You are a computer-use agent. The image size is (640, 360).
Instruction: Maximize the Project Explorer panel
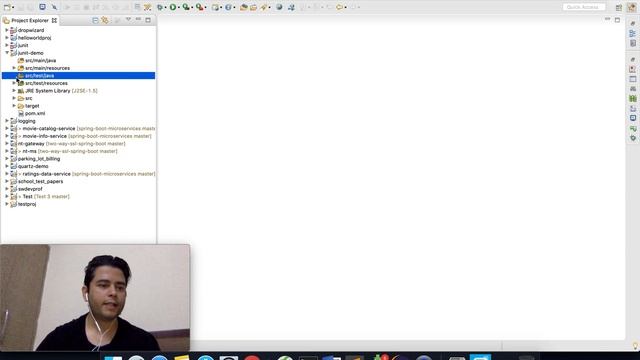(148, 20)
